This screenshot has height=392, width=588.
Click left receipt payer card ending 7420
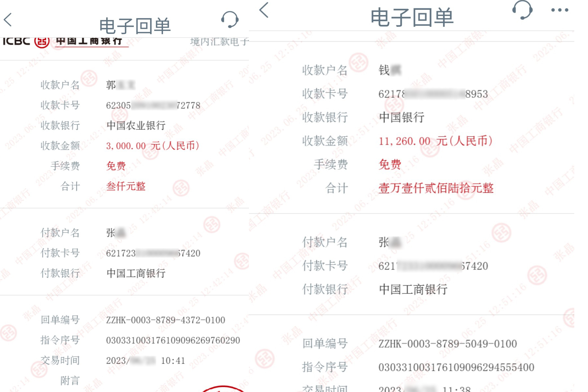[153, 253]
